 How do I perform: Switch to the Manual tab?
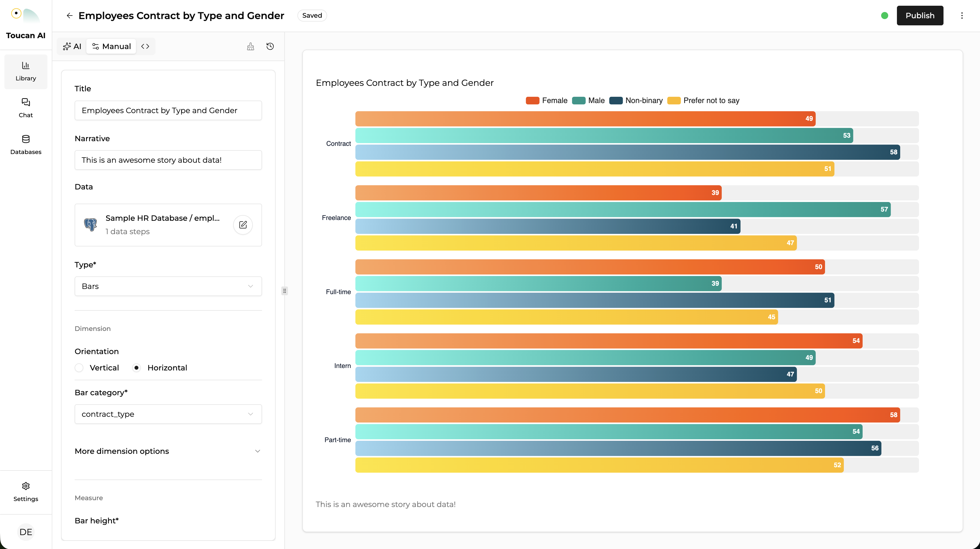pos(111,46)
